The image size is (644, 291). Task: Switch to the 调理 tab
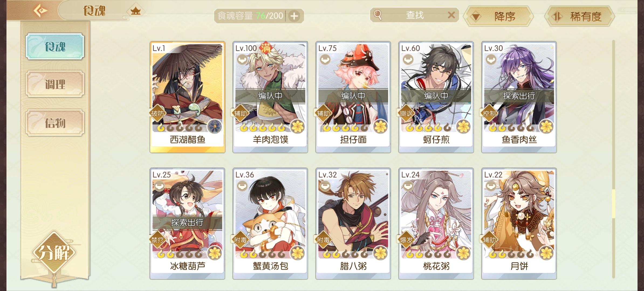pos(55,84)
